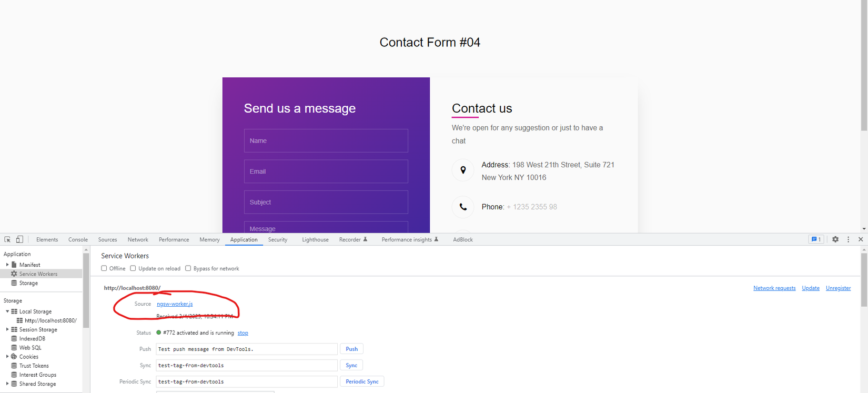Click the Web SQL database icon
Viewport: 868px width, 393px height.
(x=14, y=347)
